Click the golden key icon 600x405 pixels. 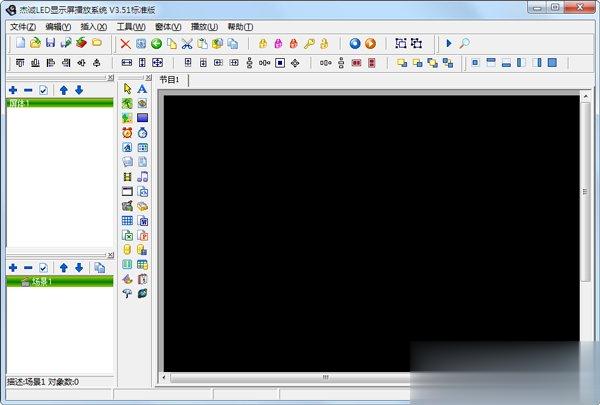click(309, 44)
